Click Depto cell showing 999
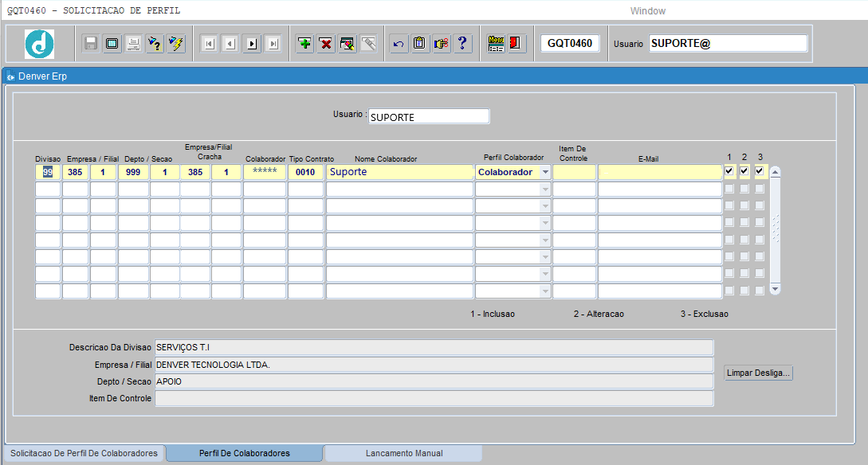This screenshot has width=868, height=465. 133,172
